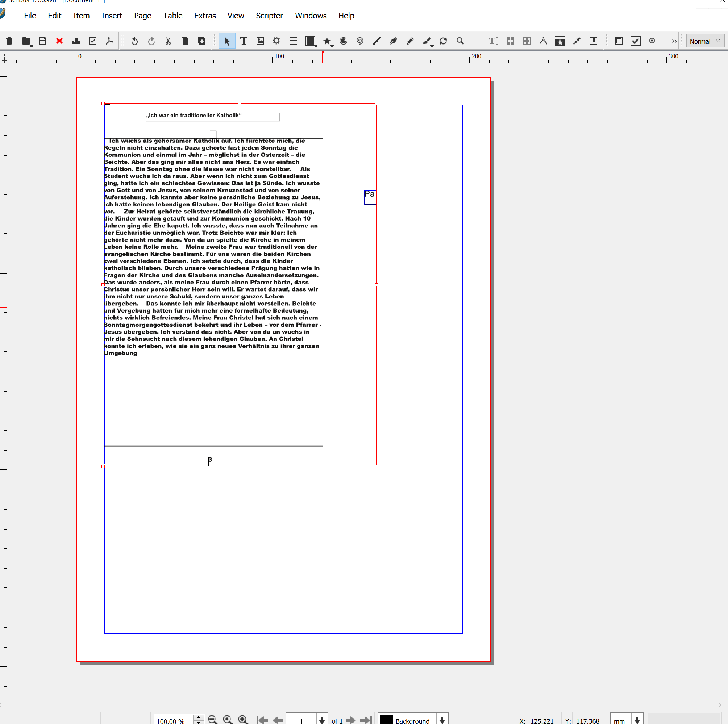Screen dimensions: 728x724
Task: Open the Extras menu
Action: click(x=205, y=16)
